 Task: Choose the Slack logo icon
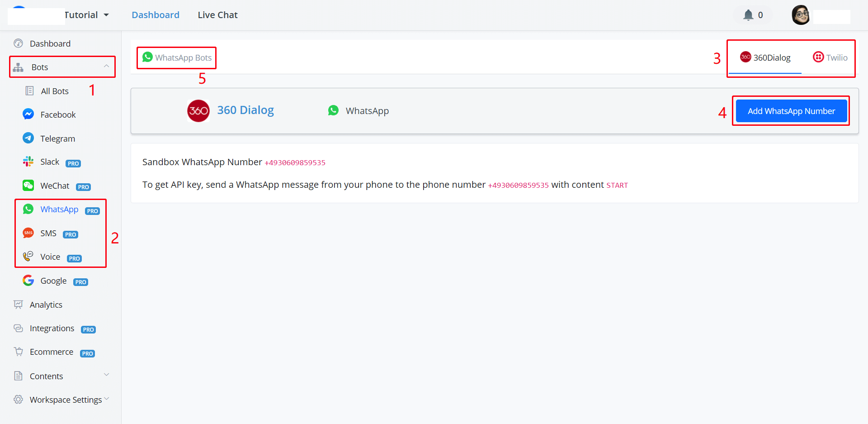click(28, 162)
